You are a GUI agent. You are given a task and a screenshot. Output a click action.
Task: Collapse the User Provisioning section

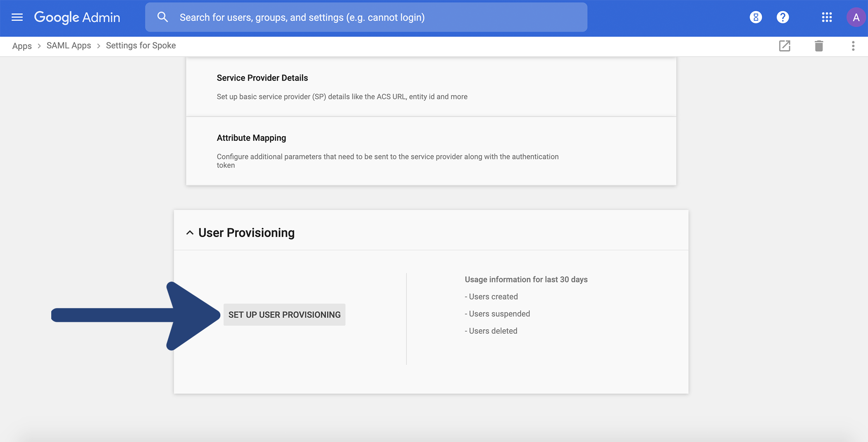pyautogui.click(x=190, y=233)
